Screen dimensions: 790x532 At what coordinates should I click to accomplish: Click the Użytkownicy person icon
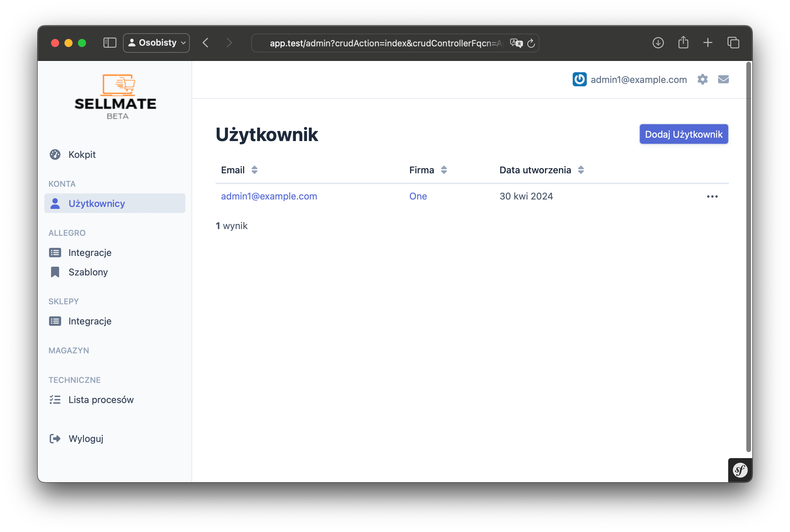pyautogui.click(x=55, y=203)
